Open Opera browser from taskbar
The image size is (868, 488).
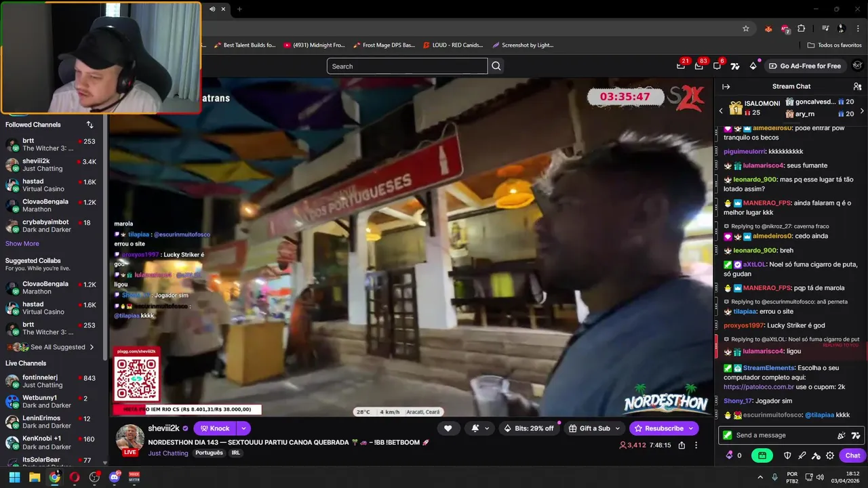pyautogui.click(x=75, y=477)
